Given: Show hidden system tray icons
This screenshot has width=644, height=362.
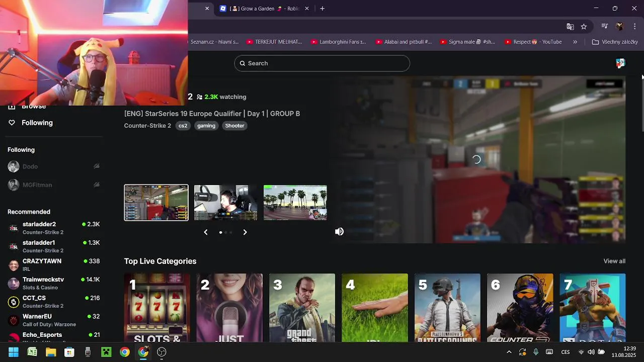Looking at the screenshot, I should pos(509,352).
